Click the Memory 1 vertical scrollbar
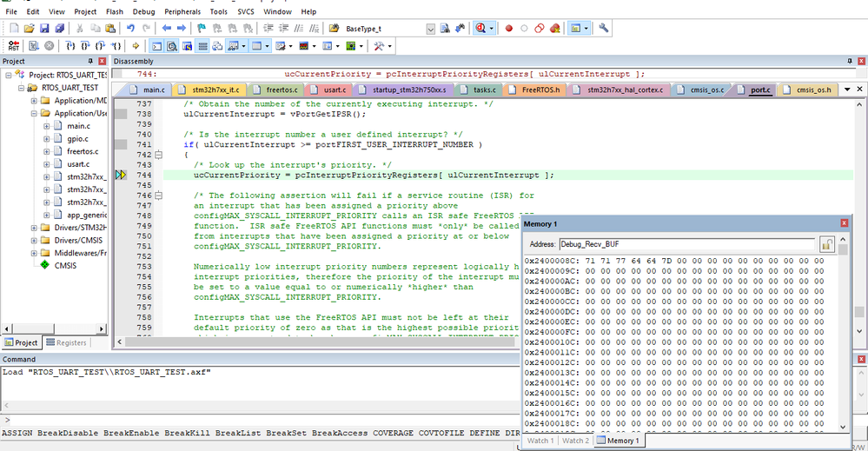Viewport: 868px width, 451px height. tap(843, 333)
